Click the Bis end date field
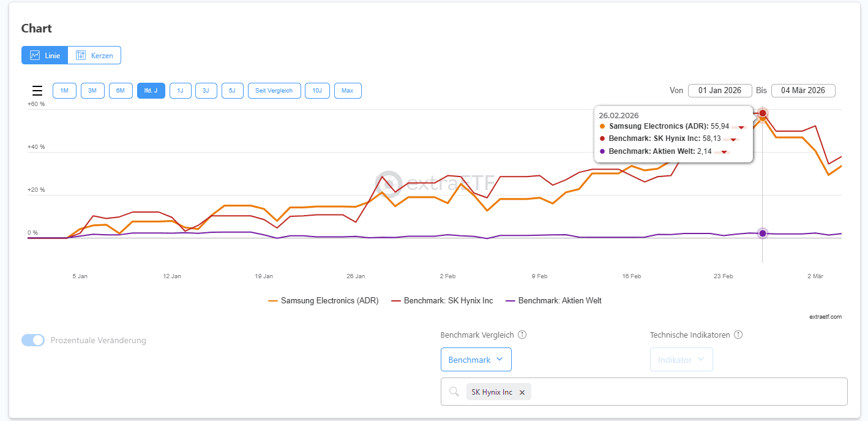Image resolution: width=868 pixels, height=421 pixels. [x=803, y=91]
